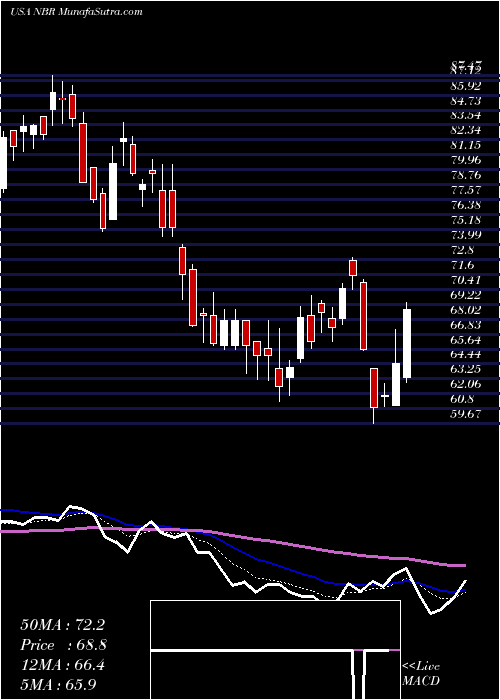Click the 68.02 price value

[x=466, y=309]
